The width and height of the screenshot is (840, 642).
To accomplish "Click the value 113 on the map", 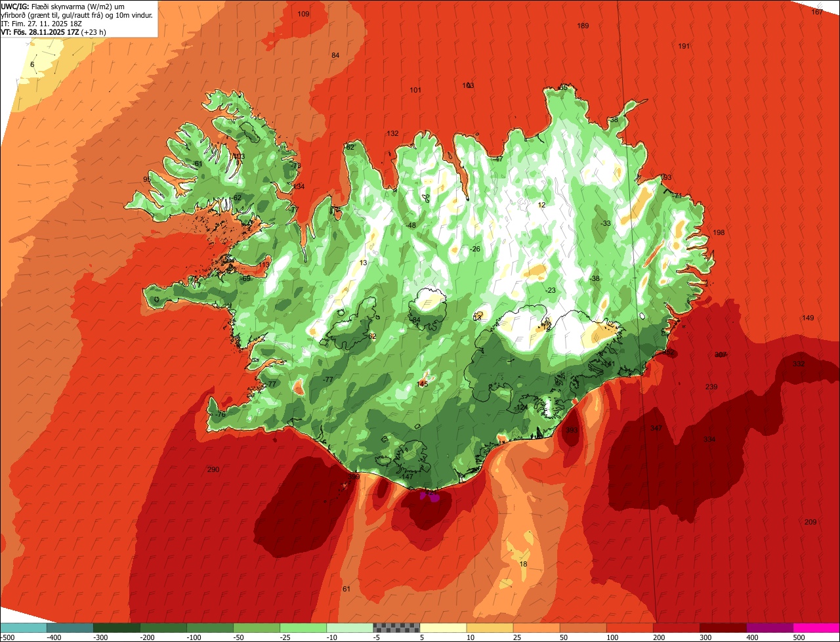I will (264, 265).
